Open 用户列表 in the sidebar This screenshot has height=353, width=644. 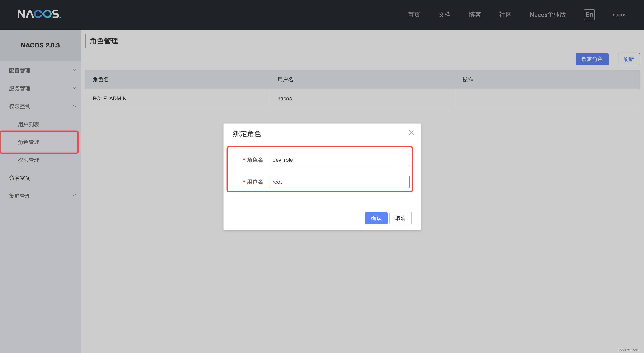(28, 124)
